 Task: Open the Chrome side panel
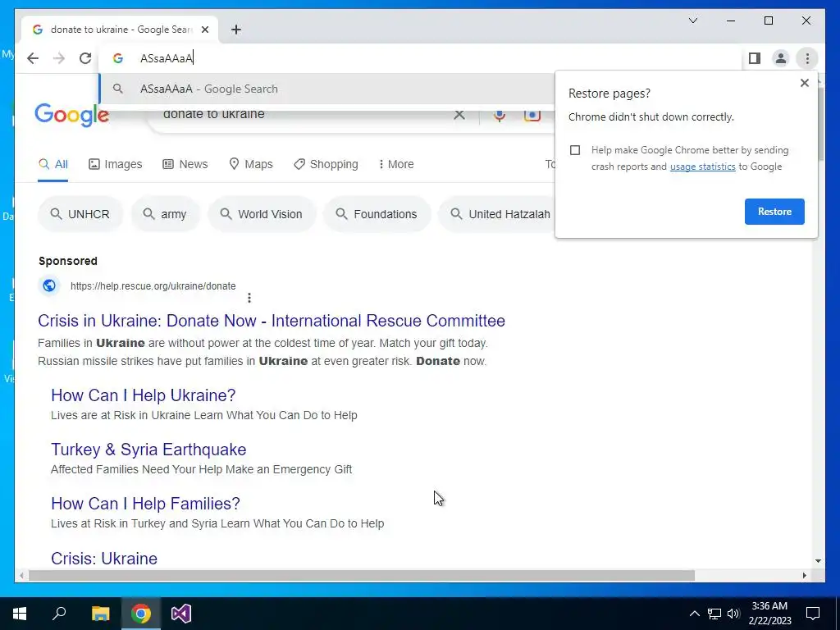755,58
